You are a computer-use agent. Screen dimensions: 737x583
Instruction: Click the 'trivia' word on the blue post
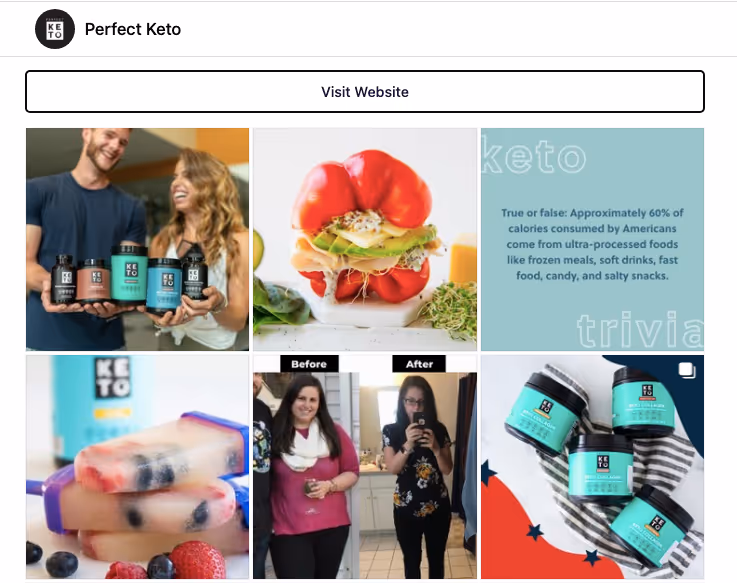(640, 330)
